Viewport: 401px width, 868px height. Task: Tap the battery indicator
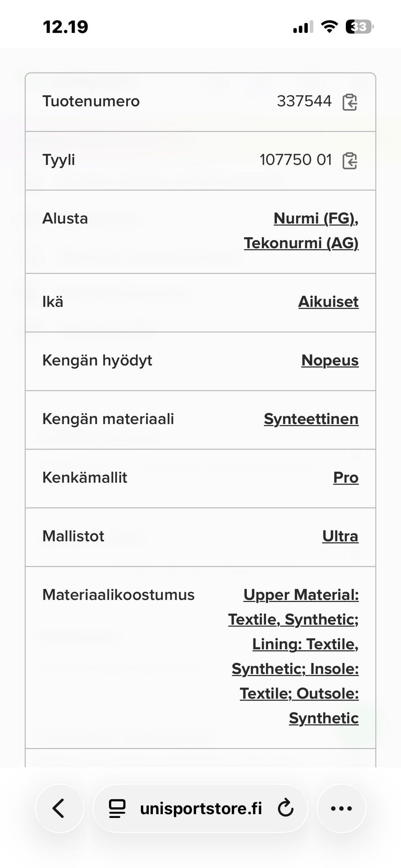359,27
